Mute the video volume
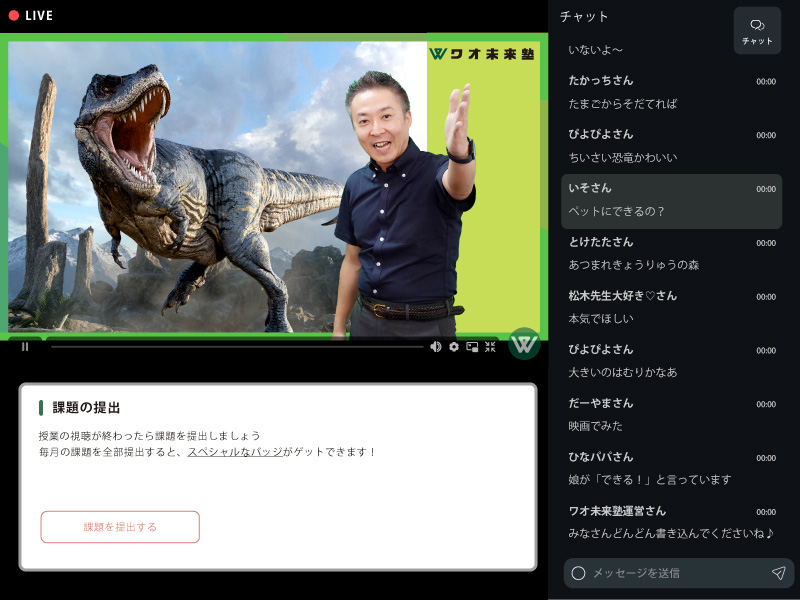 tap(435, 348)
